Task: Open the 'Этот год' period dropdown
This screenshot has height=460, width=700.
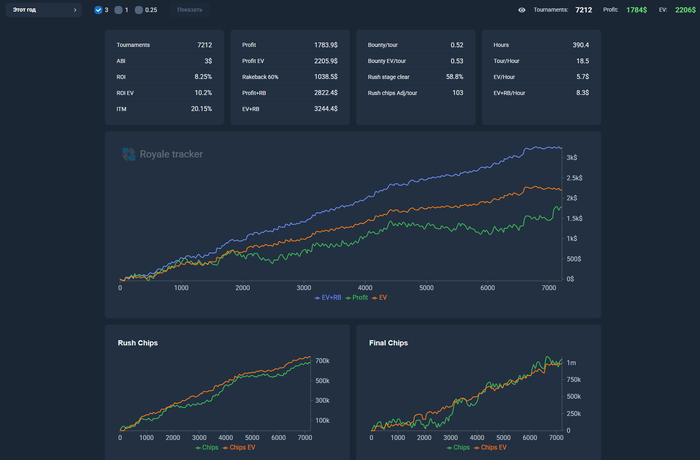Action: point(43,10)
